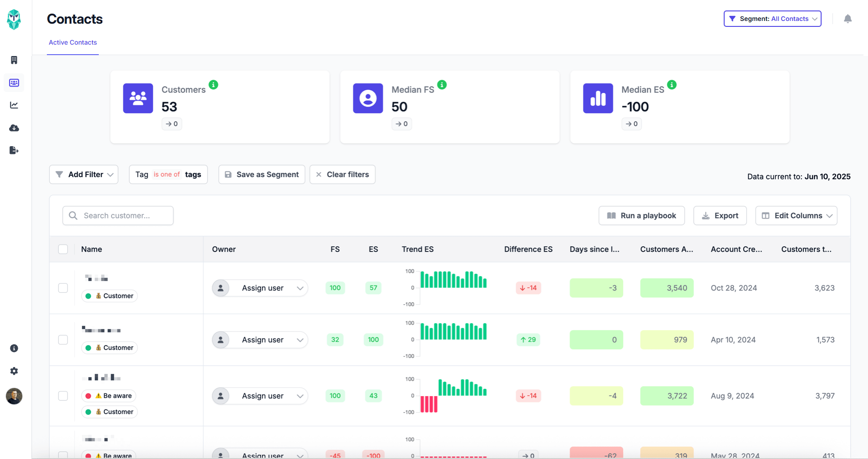Click yellow 979 Customers A cell
The image size is (868, 459).
coord(667,340)
